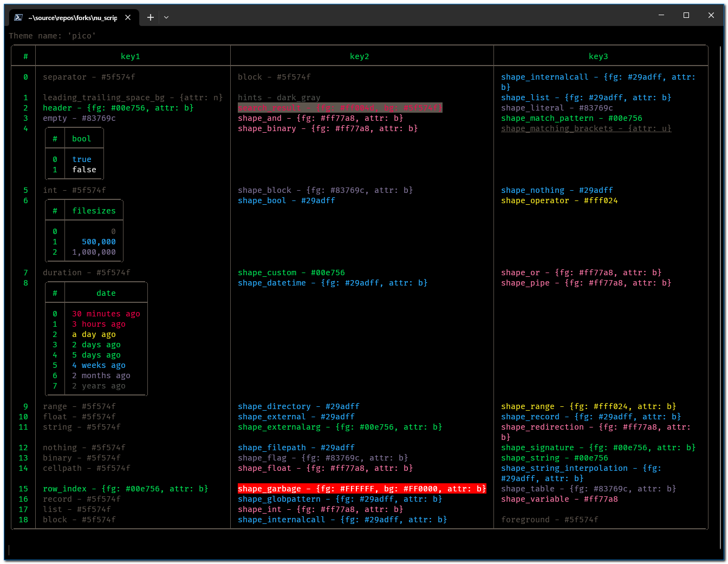Click the 'shape_signature' entry
The width and height of the screenshot is (728, 564).
(598, 448)
